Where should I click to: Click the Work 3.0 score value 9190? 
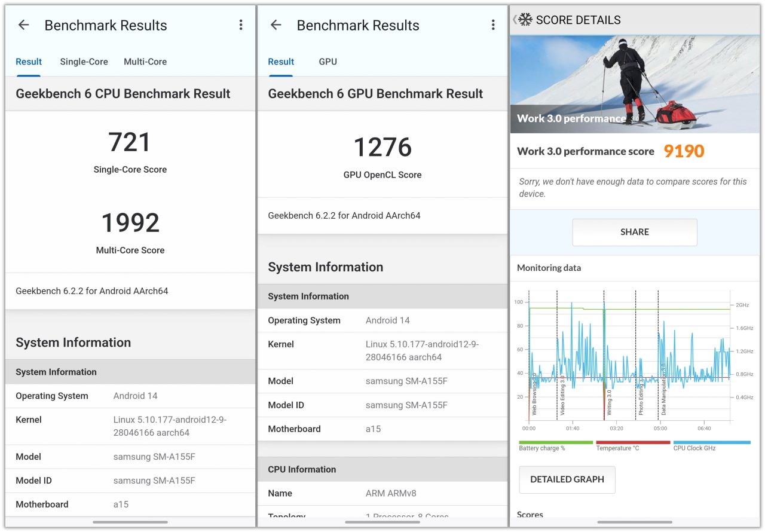684,152
